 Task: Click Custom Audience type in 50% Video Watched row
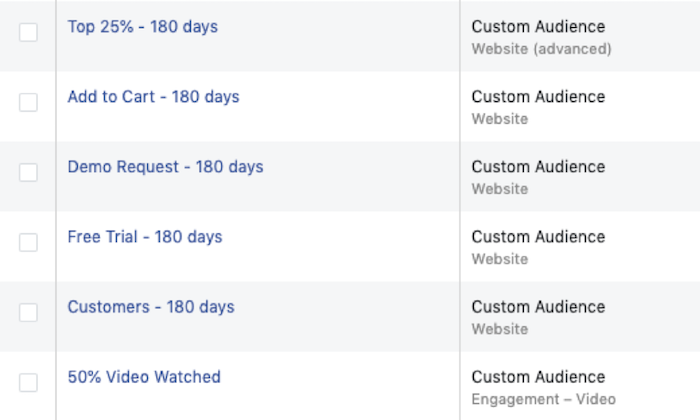tap(538, 377)
